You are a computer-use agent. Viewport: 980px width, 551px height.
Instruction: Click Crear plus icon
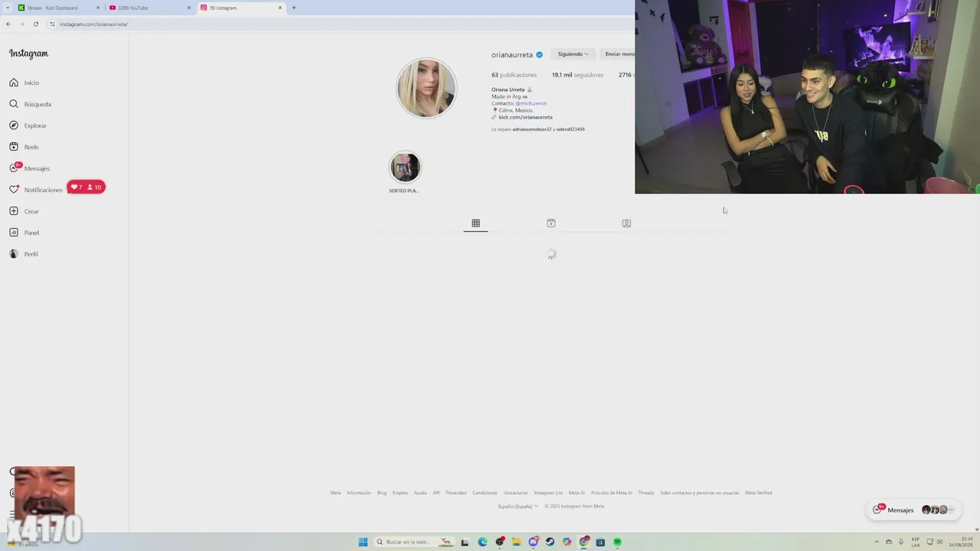point(14,211)
